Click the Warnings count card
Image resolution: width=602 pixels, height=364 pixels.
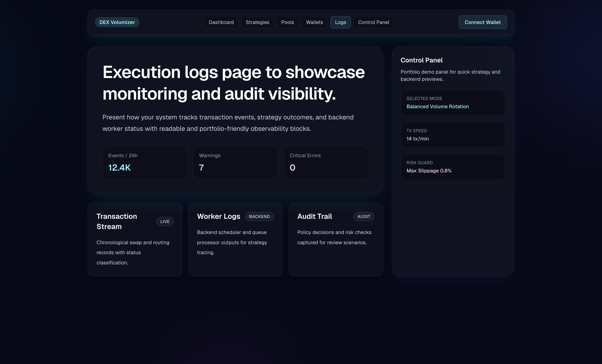point(235,163)
